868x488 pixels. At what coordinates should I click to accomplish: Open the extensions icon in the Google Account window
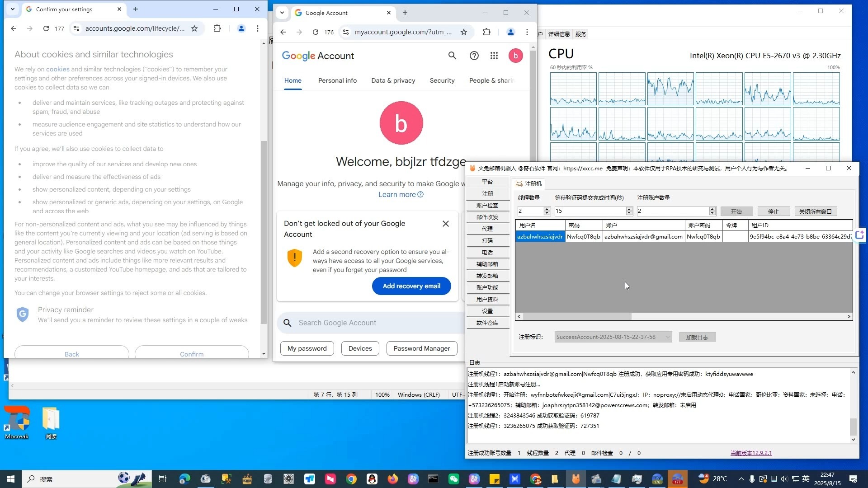[486, 32]
